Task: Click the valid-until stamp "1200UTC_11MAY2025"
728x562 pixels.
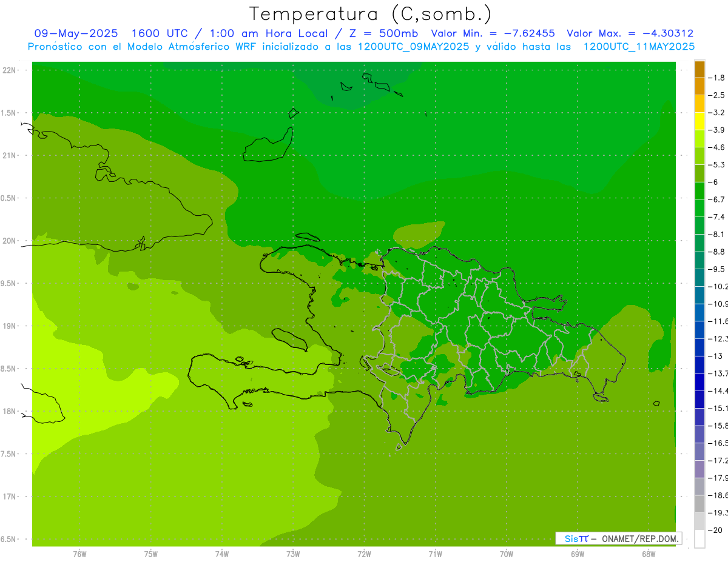Action: pos(639,46)
